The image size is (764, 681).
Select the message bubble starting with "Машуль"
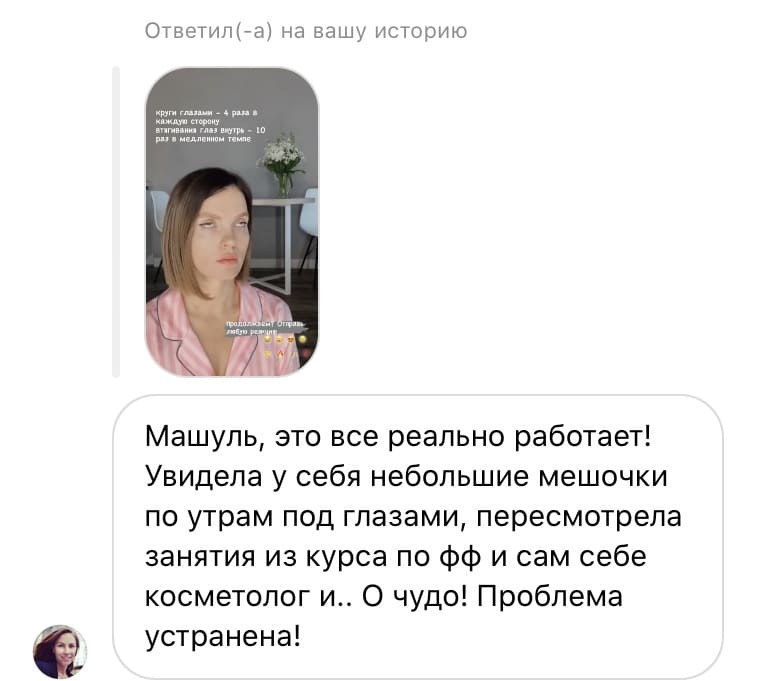pos(418,536)
